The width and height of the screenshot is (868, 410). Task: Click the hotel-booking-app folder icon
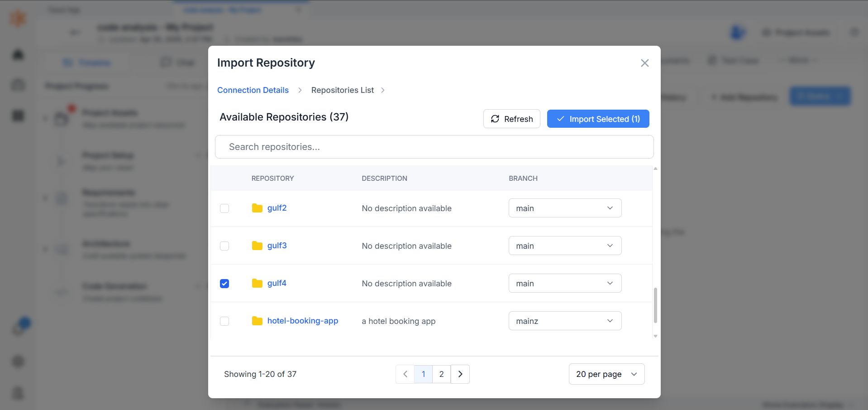coord(257,321)
